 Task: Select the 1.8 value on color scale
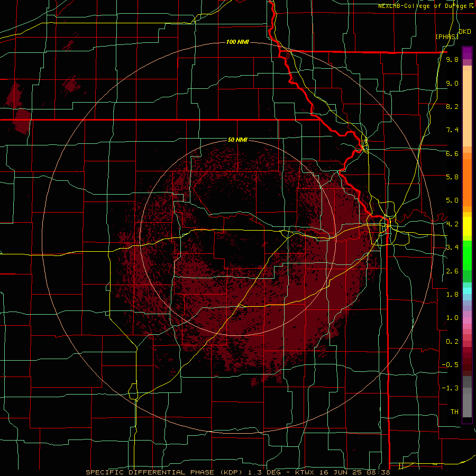coord(452,295)
